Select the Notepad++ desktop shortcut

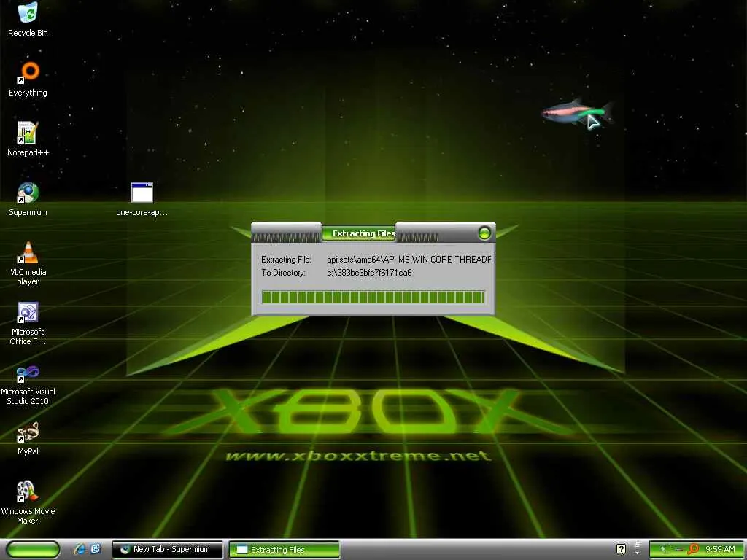click(28, 133)
